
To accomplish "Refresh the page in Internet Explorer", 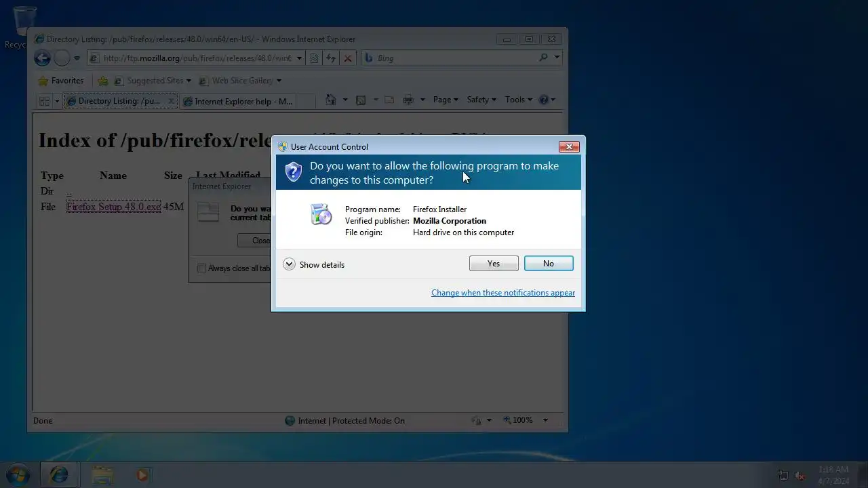I will (331, 58).
